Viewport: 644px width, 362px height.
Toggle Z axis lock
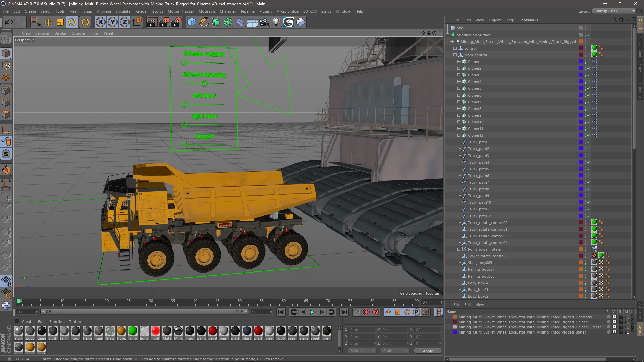(125, 22)
